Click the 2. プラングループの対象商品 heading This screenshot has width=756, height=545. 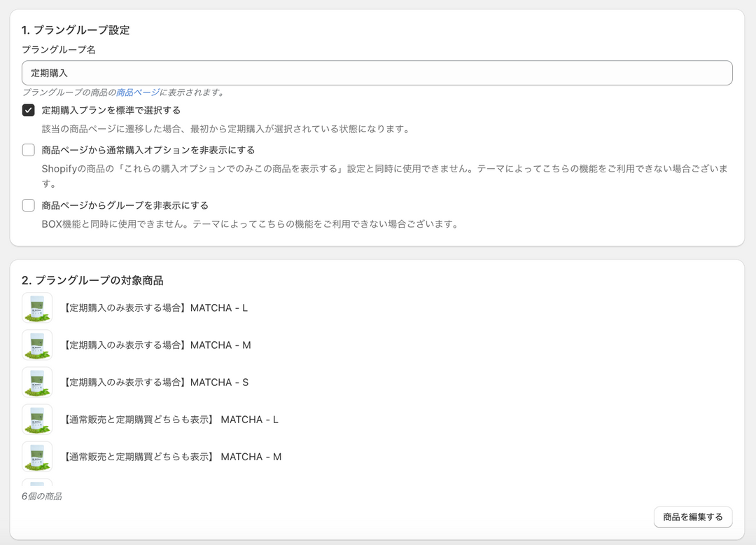(x=92, y=280)
